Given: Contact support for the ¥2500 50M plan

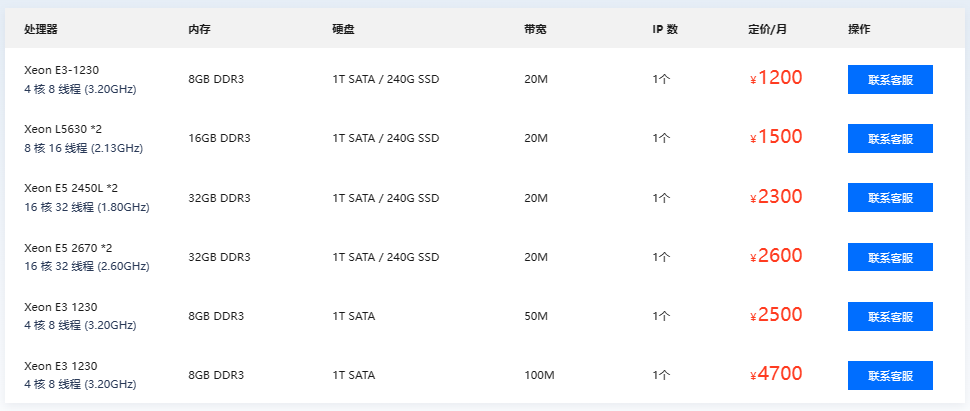Looking at the screenshot, I should tap(890, 316).
